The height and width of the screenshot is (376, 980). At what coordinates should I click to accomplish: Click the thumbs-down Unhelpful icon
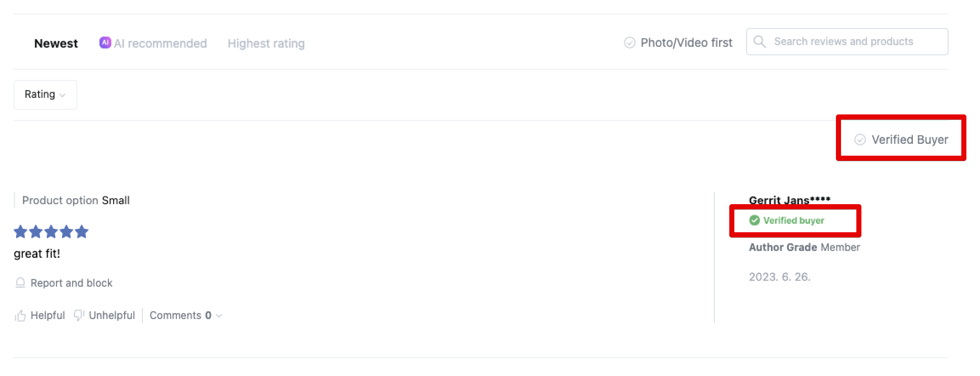[x=79, y=315]
